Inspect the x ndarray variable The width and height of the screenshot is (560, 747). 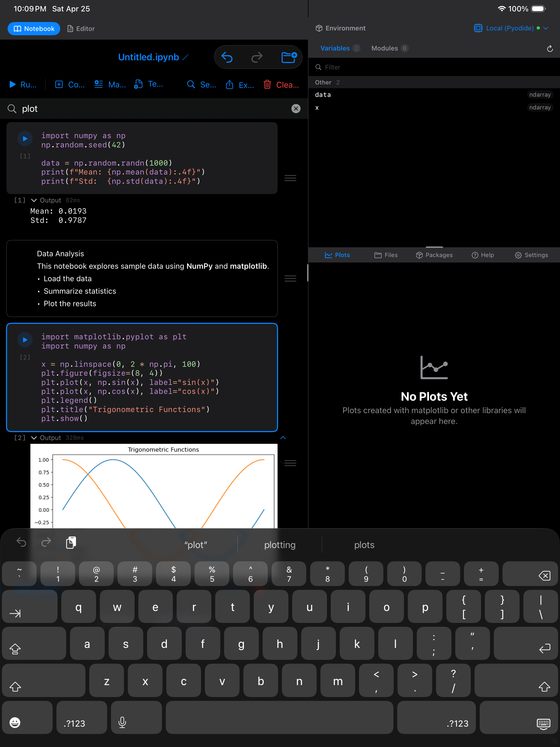(x=434, y=108)
